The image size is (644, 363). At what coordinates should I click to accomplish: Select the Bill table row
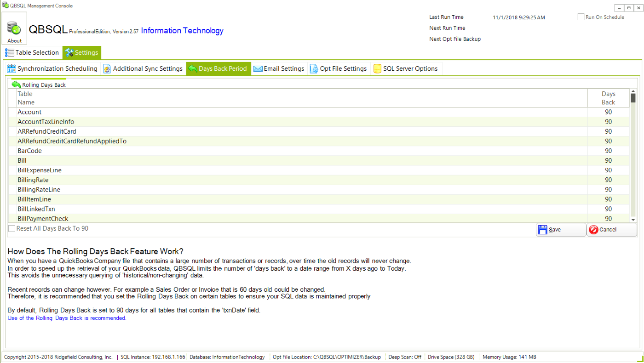tap(319, 160)
